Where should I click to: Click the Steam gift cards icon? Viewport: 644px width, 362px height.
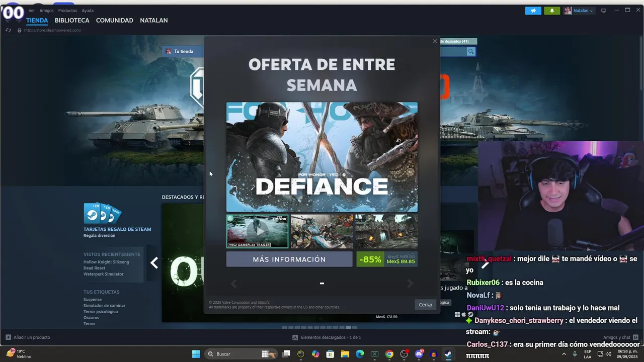[103, 213]
